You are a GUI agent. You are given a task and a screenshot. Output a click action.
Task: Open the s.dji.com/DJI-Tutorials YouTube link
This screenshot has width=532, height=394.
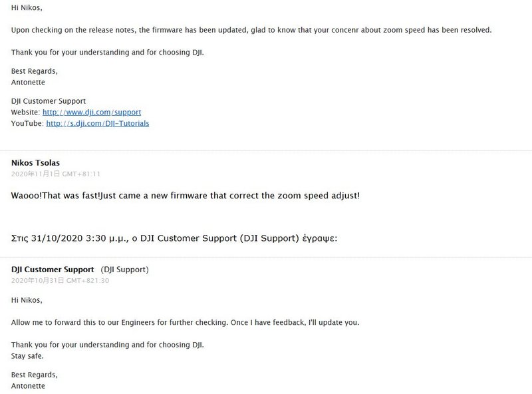tap(97, 123)
